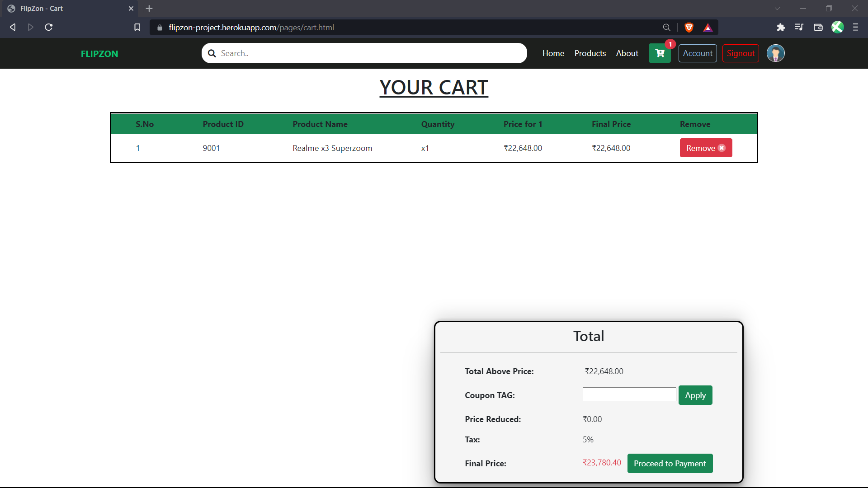The image size is (868, 488).
Task: Open the Brave wallet icon
Action: 818,28
